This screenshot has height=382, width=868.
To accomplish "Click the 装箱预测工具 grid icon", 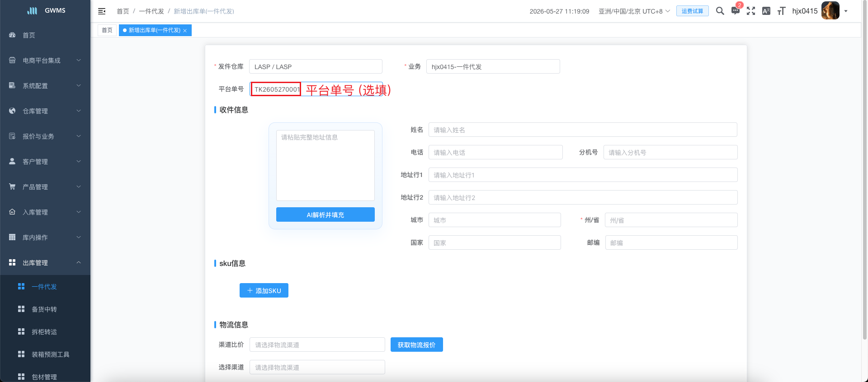I will pos(21,354).
